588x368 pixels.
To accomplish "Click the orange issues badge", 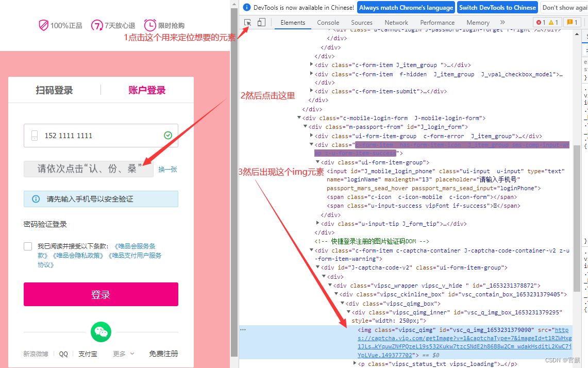I will click(572, 23).
